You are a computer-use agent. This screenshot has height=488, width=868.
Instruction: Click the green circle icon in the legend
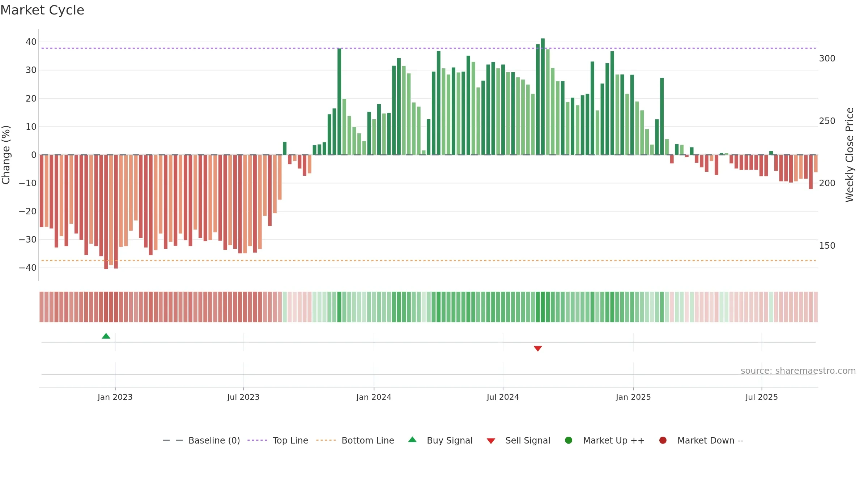pos(569,440)
